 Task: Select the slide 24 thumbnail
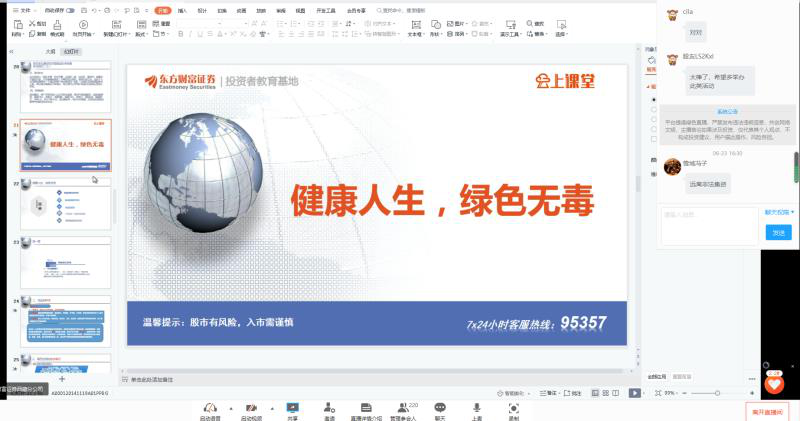tap(65, 321)
